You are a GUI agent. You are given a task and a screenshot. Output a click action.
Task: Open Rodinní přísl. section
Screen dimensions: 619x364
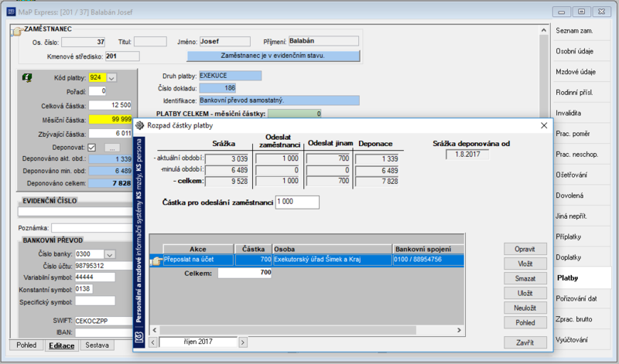574,93
